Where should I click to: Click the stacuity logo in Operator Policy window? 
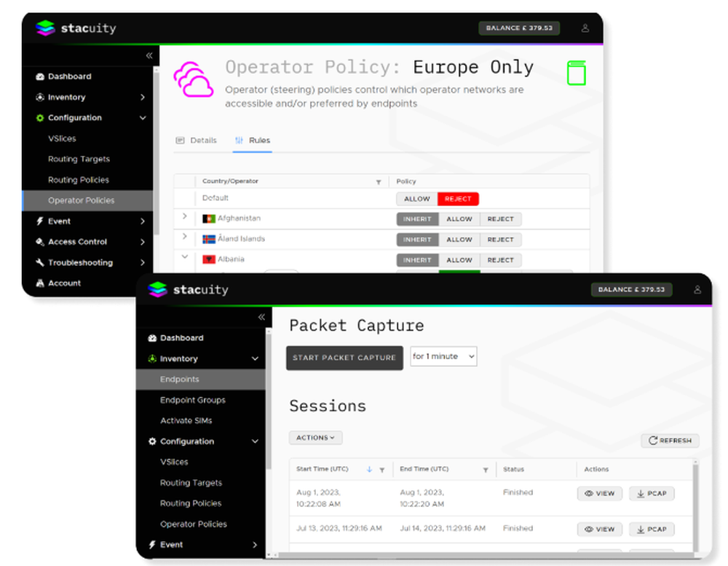click(76, 28)
